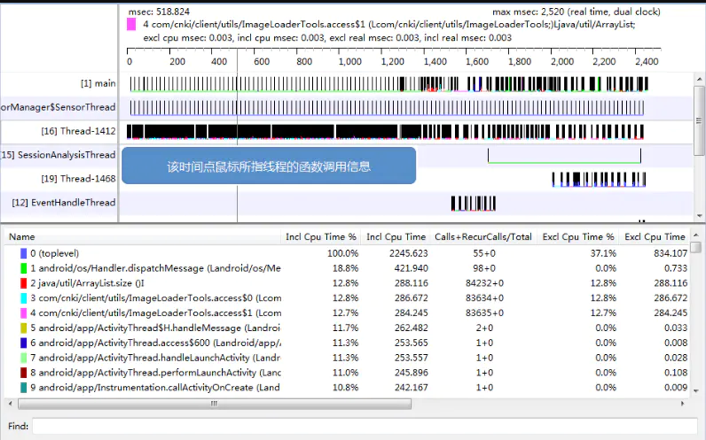The width and height of the screenshot is (706, 440).
Task: Click the 100.0% cell of toplevel row
Action: coord(343,254)
